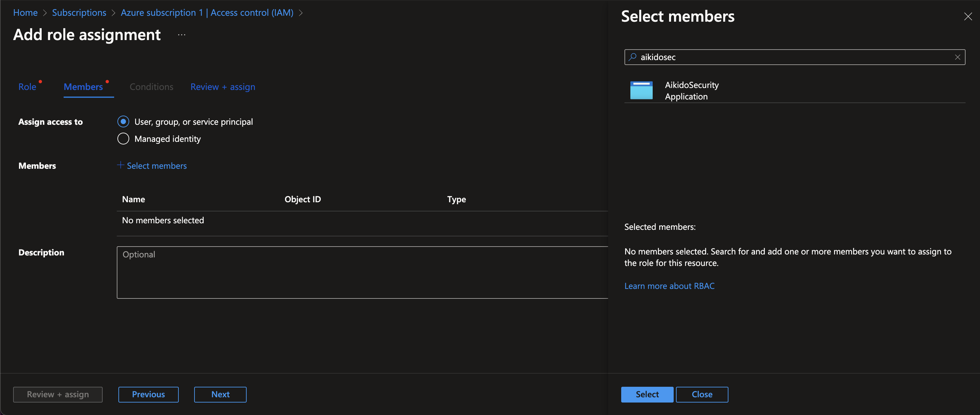980x415 pixels.
Task: Clear the aikidosec search text
Action: 957,57
